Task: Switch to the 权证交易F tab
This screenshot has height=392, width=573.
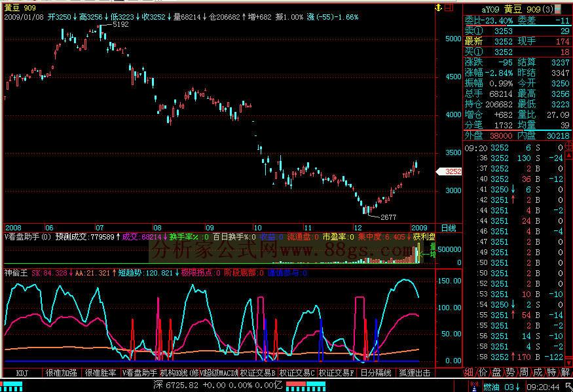Action: 336,373
